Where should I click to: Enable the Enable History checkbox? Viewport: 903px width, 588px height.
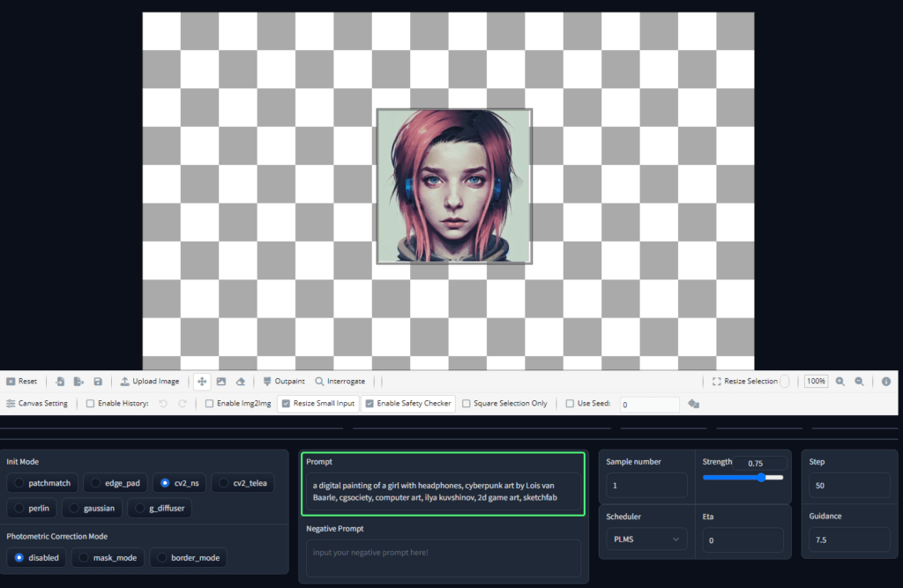pyautogui.click(x=90, y=403)
